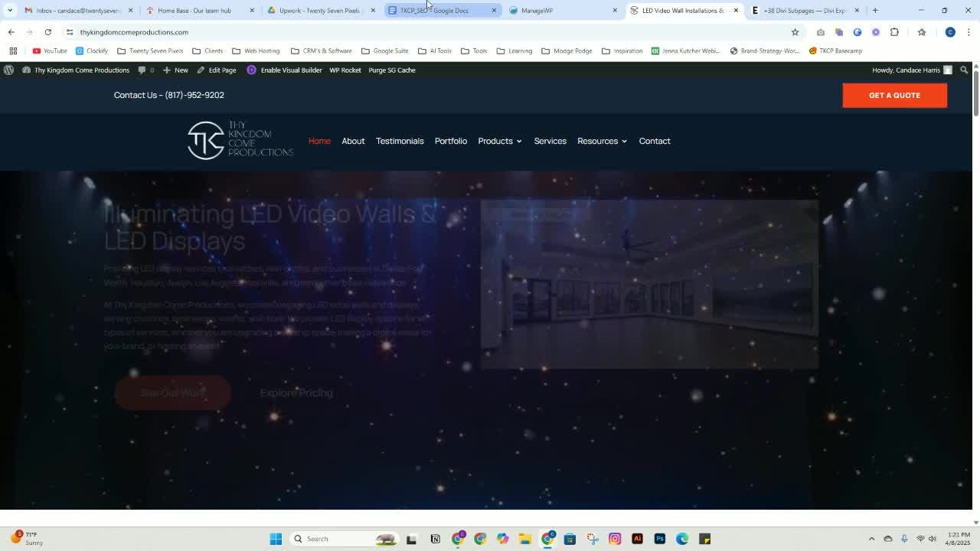Click the Divi 'Enable Visual Builder' icon

[x=251, y=70]
